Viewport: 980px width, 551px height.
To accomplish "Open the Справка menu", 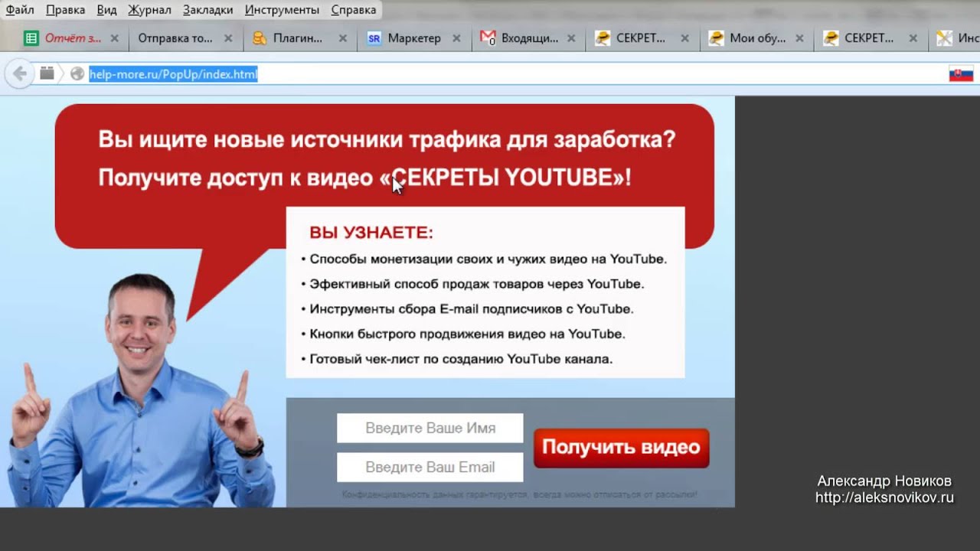I will [354, 10].
